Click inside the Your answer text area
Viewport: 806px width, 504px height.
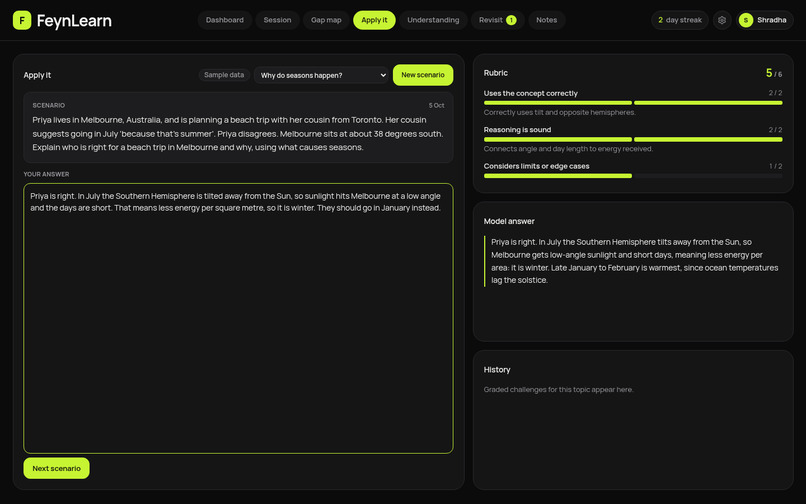(x=238, y=318)
